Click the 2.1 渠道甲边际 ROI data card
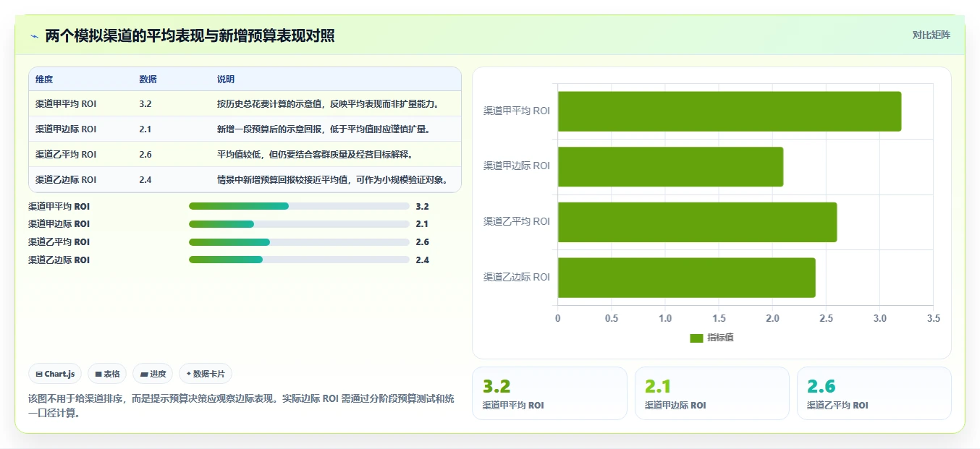The width and height of the screenshot is (980, 449). (x=711, y=393)
